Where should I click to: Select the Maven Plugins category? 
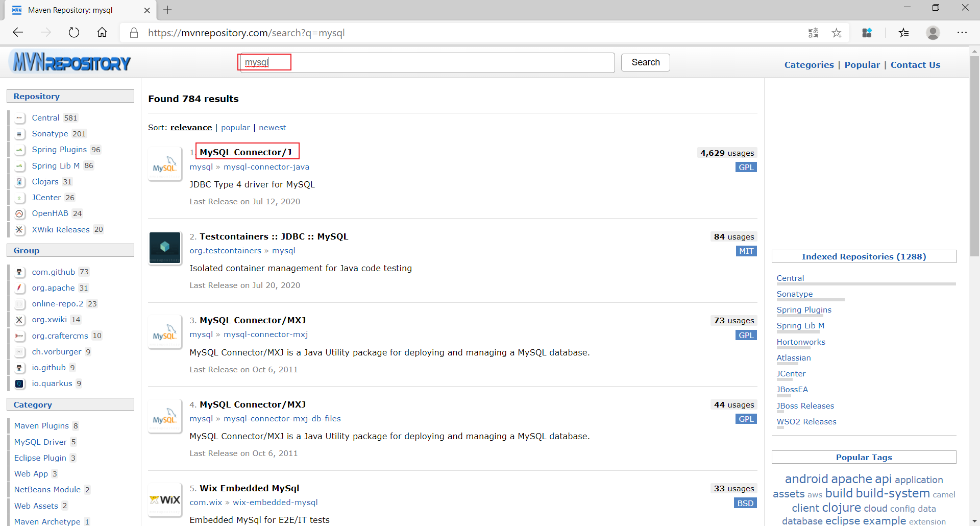coord(41,426)
